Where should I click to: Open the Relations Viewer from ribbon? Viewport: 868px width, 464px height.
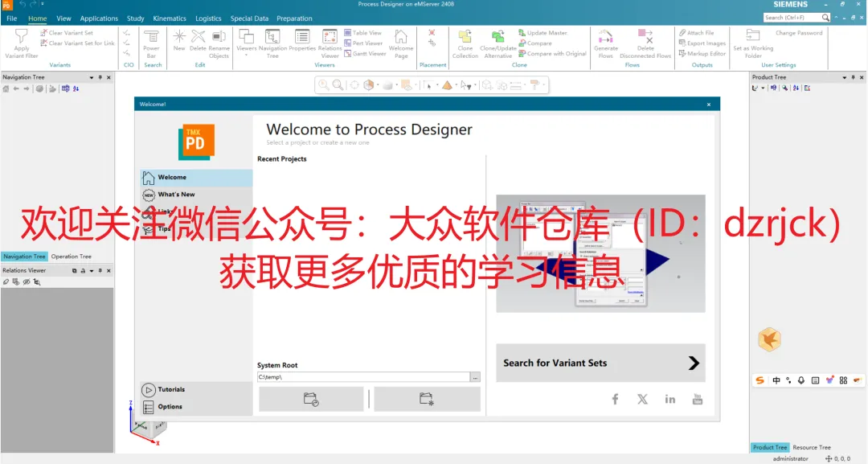[x=330, y=43]
